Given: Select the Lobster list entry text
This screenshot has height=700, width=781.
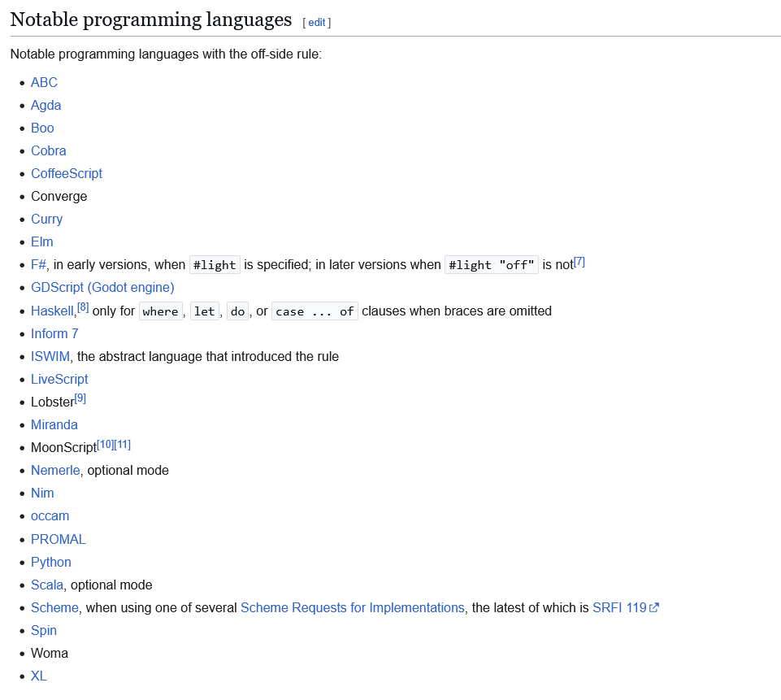Looking at the screenshot, I should (x=52, y=402).
